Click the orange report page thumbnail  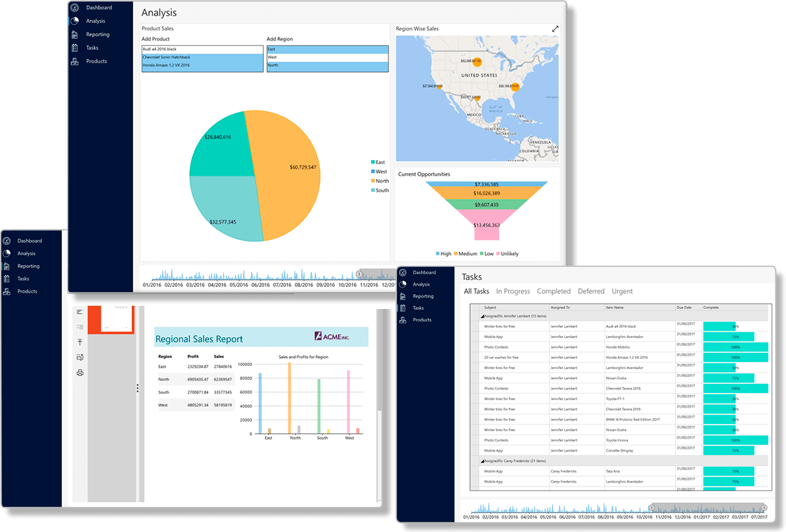(111, 320)
